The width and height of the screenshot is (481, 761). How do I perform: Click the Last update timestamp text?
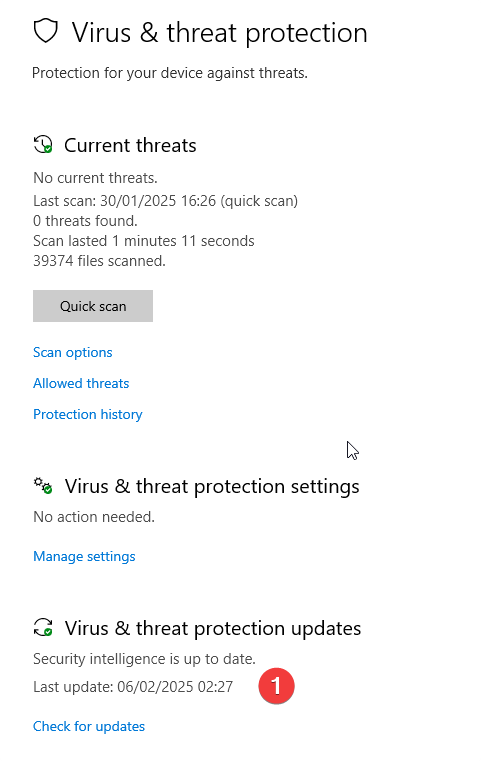133,687
